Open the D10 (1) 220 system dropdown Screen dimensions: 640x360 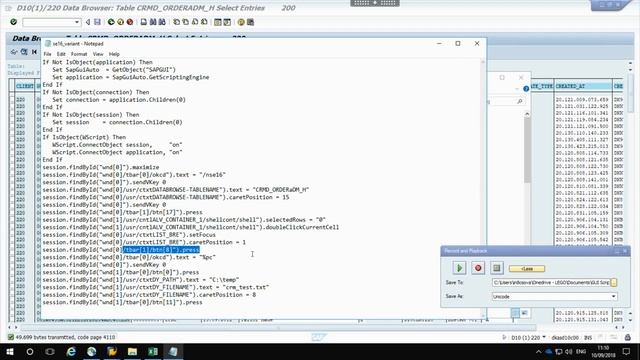tap(544, 337)
